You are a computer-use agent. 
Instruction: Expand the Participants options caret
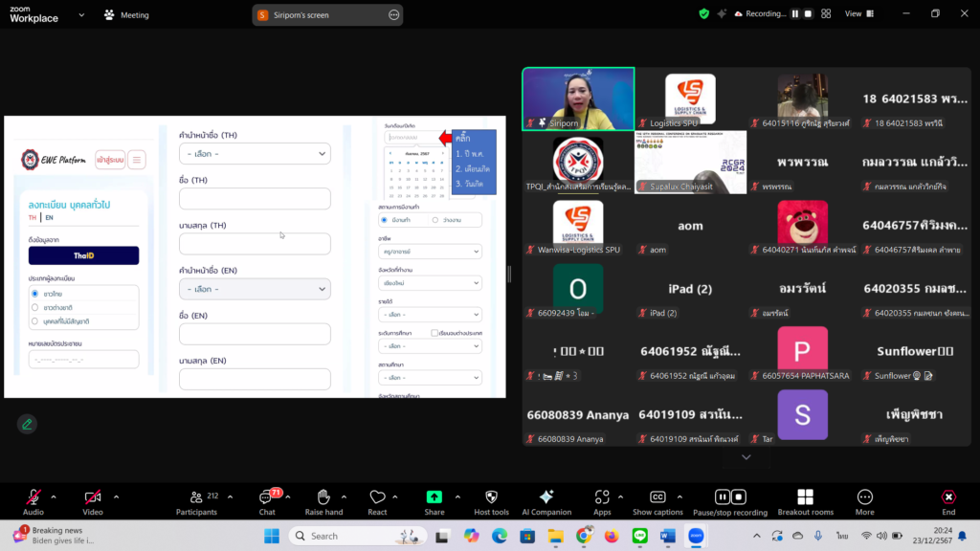click(230, 497)
